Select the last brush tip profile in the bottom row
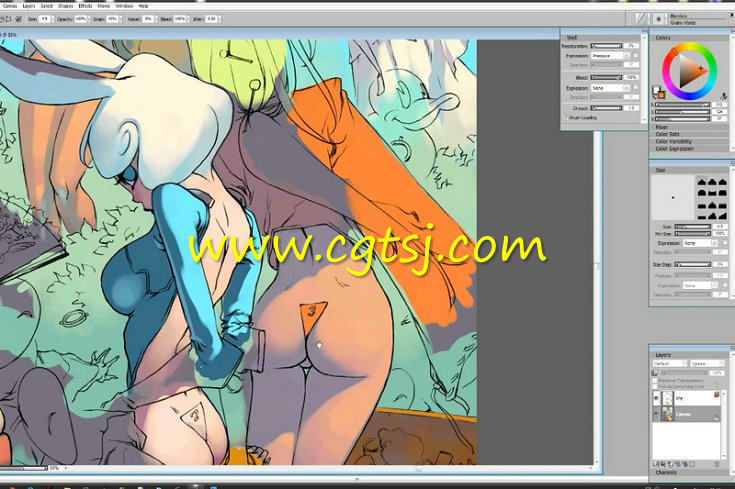This screenshot has width=735, height=489. coord(722,216)
